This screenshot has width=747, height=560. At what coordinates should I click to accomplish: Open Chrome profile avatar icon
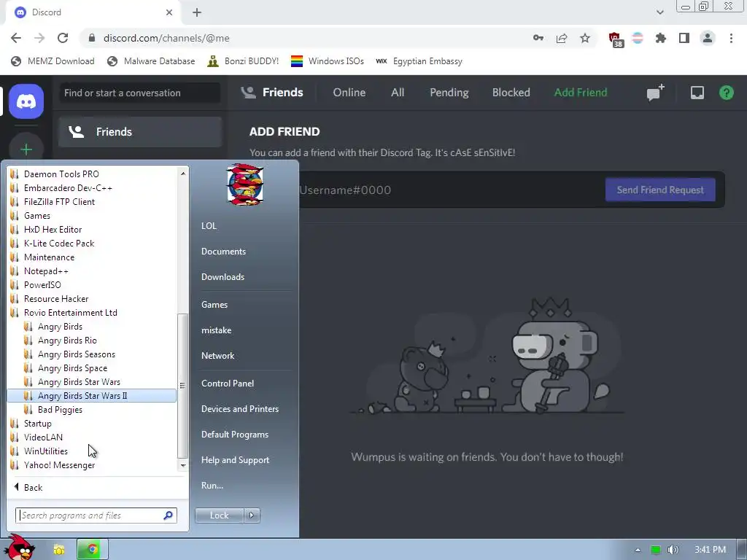pyautogui.click(x=708, y=38)
